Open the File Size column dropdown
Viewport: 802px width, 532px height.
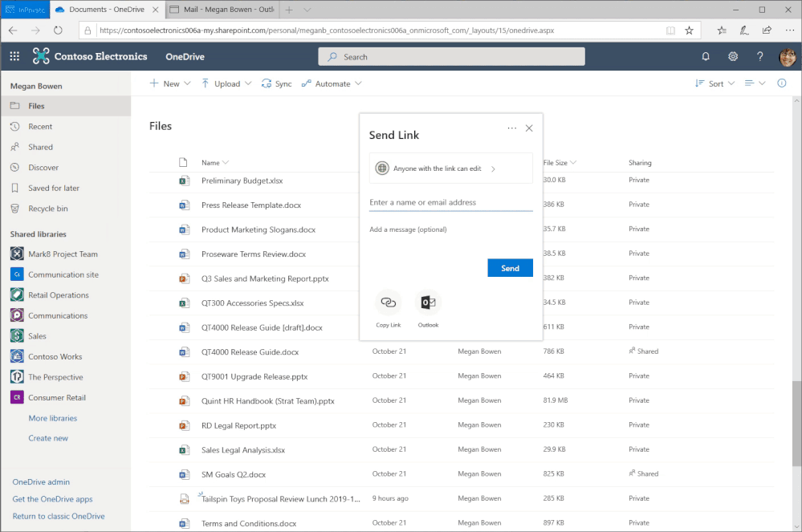click(573, 163)
